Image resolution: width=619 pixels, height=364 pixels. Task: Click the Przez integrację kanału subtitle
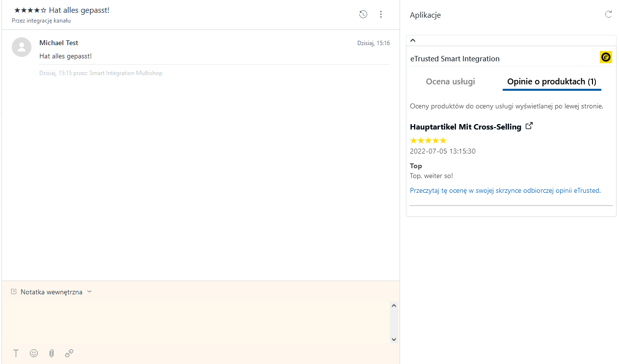[x=41, y=21]
